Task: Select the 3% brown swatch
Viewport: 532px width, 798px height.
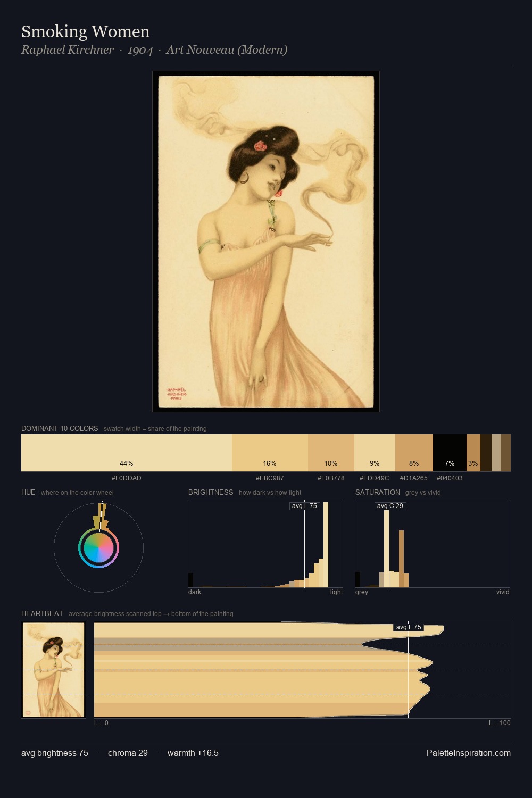Action: click(473, 453)
